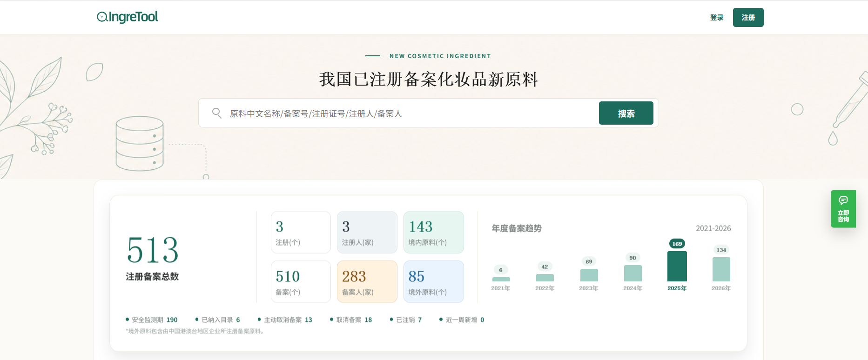
Task: Select the 2021年 bar in chart
Action: [501, 279]
